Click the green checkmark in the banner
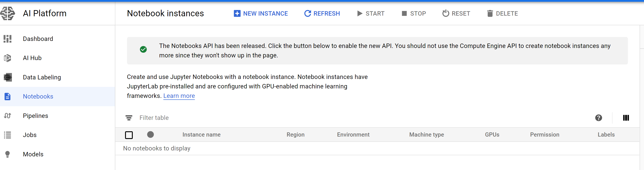Viewport: 644px width, 170px height. coord(143,49)
